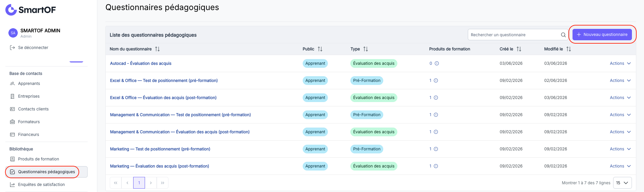Open Actions dropdown for Autocad row
The width and height of the screenshot is (644, 192).
(620, 63)
